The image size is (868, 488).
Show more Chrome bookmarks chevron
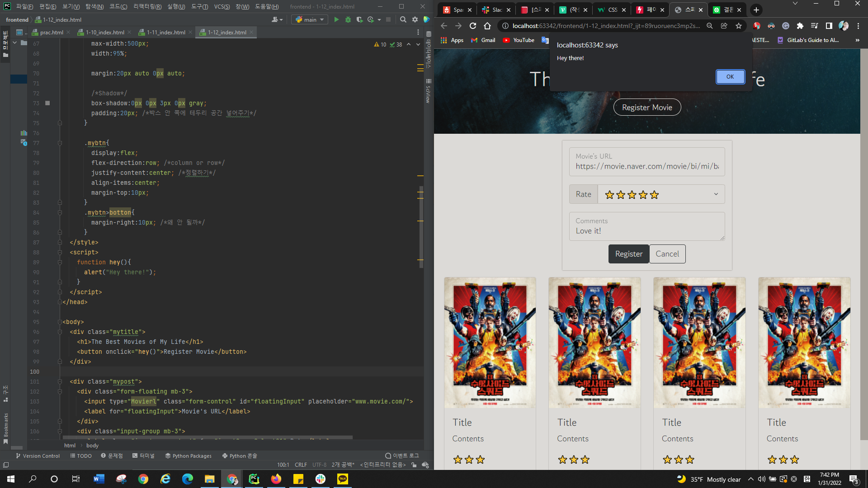click(858, 40)
